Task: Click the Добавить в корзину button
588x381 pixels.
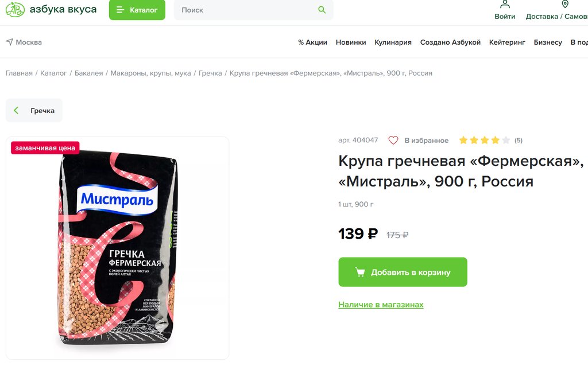Action: 403,272
